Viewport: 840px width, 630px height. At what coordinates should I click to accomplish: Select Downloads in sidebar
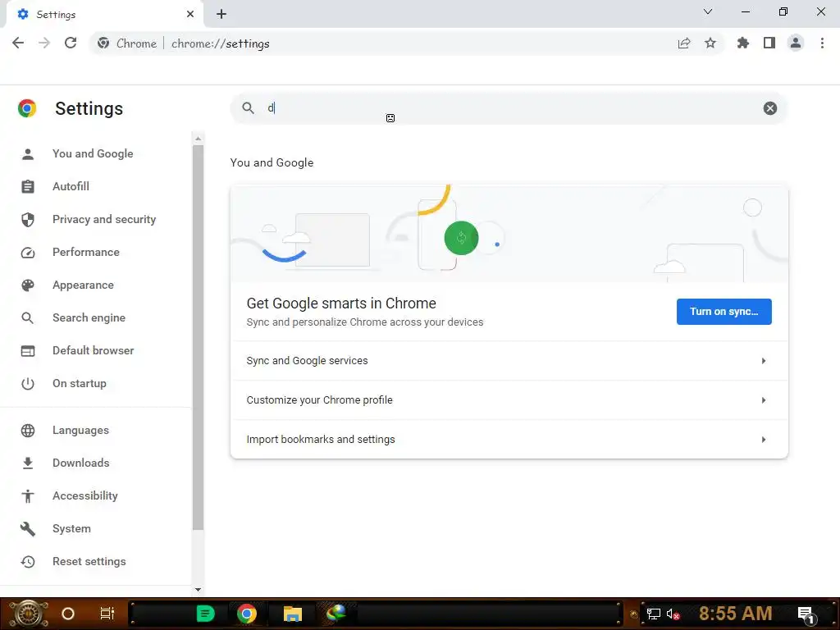pos(81,463)
